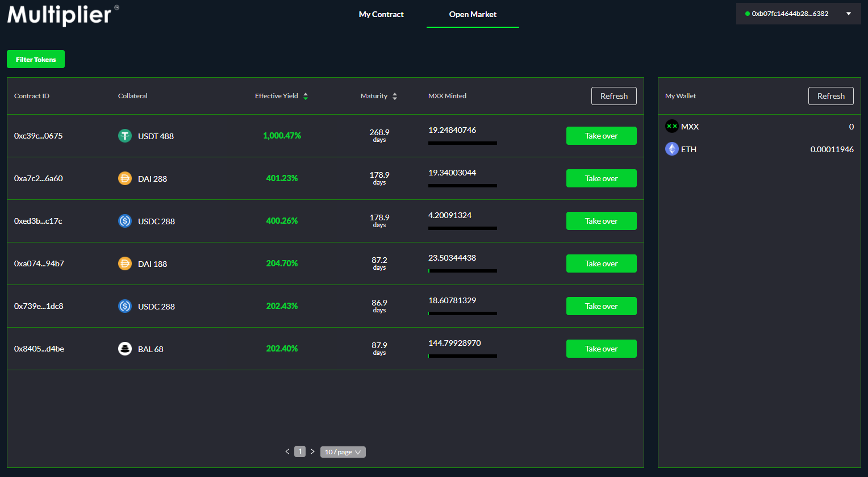
Task: Go to previous page arrow
Action: tap(287, 451)
